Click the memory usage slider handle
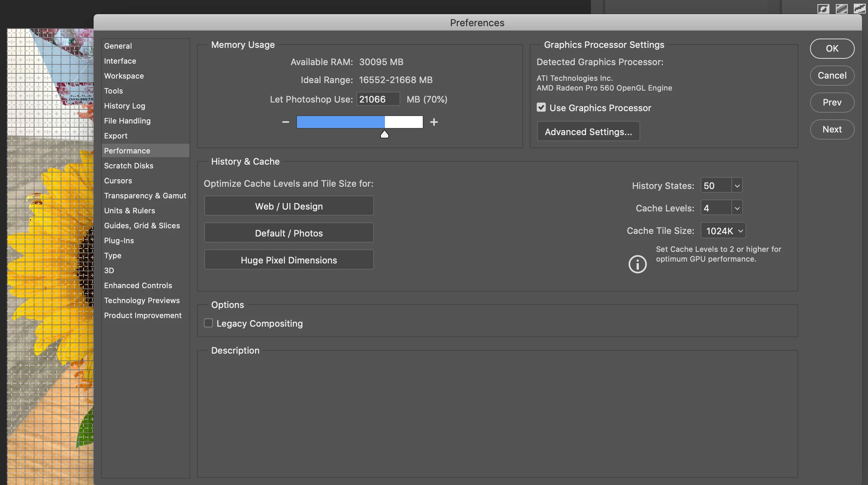This screenshot has width=868, height=485. tap(384, 134)
